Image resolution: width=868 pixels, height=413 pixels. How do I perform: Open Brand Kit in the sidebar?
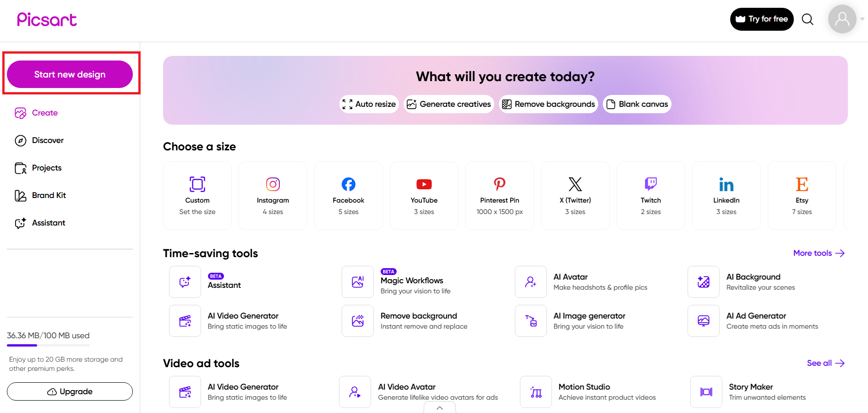click(49, 195)
